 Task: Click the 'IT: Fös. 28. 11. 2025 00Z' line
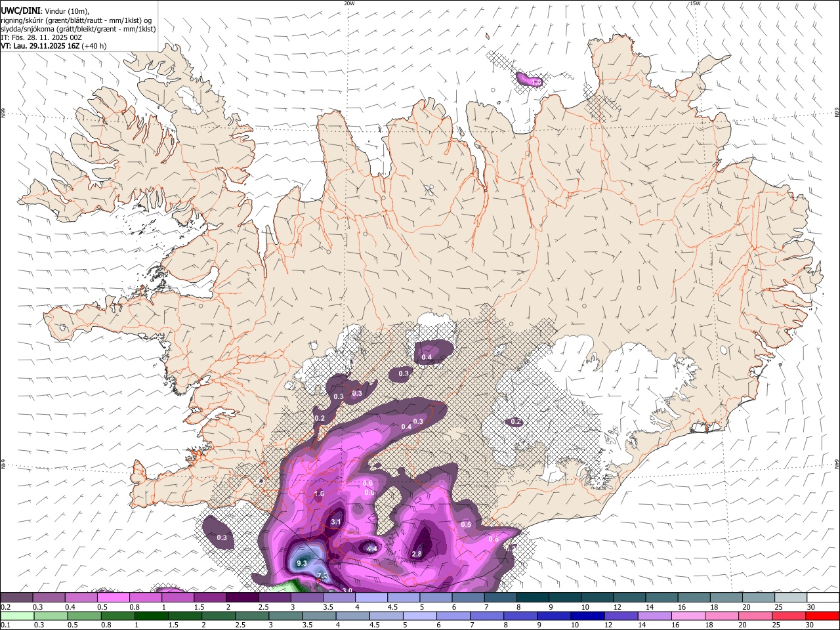tap(41, 37)
